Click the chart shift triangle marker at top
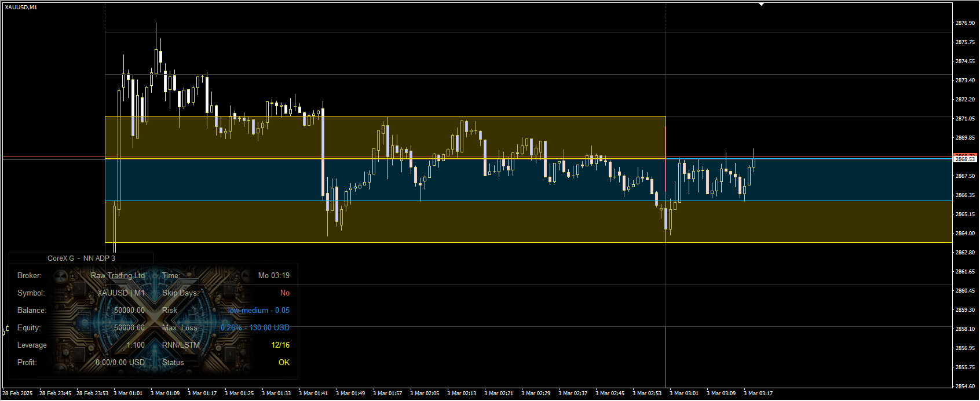This screenshot has width=980, height=401. point(762,4)
